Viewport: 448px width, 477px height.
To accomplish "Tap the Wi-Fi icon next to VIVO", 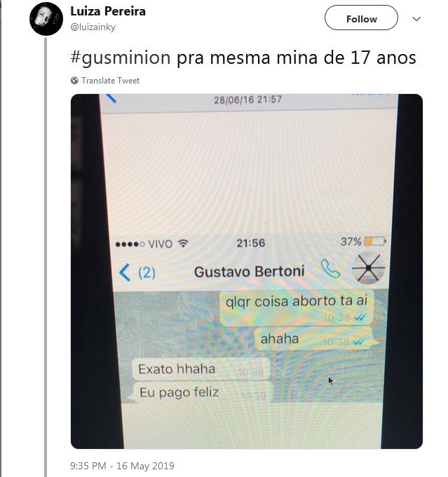I will tap(184, 243).
